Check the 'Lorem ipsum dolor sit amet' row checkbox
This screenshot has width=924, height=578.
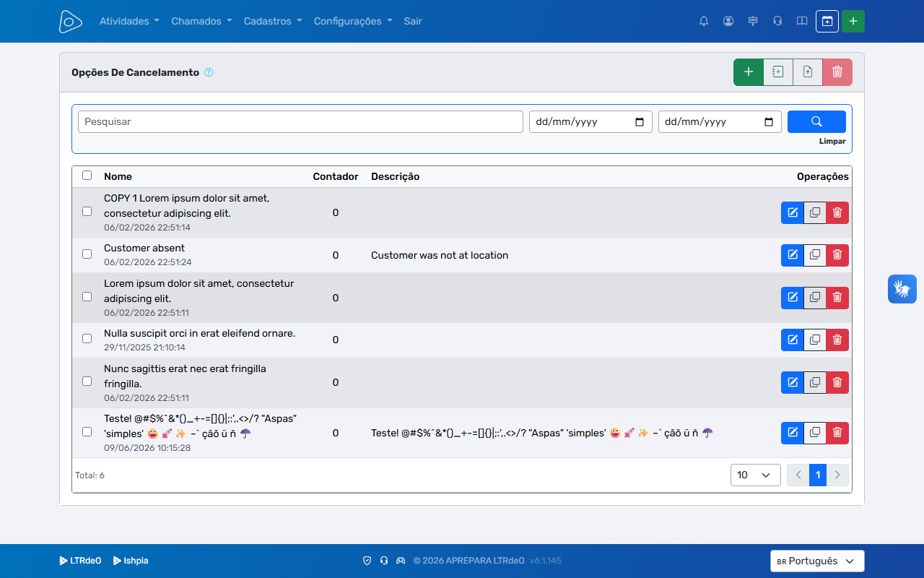[x=87, y=297]
